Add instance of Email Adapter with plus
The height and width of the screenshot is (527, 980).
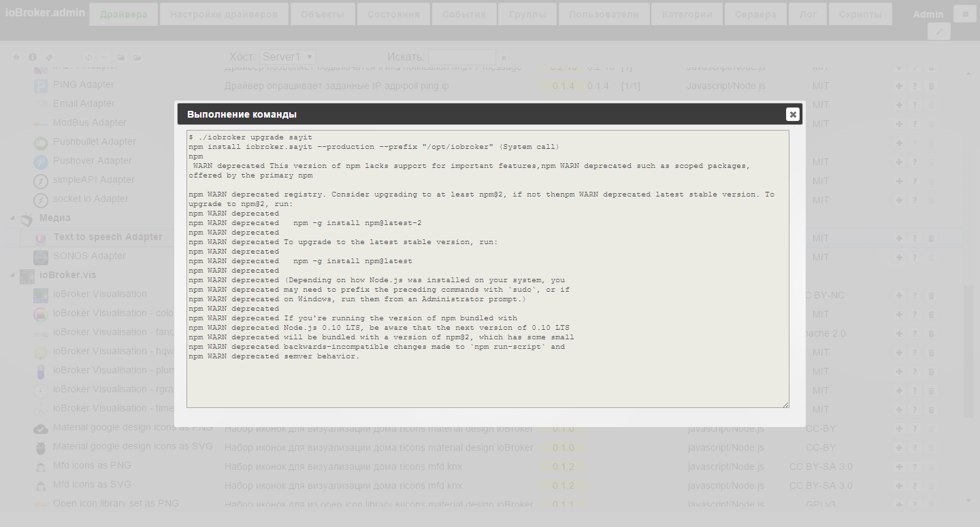click(899, 105)
